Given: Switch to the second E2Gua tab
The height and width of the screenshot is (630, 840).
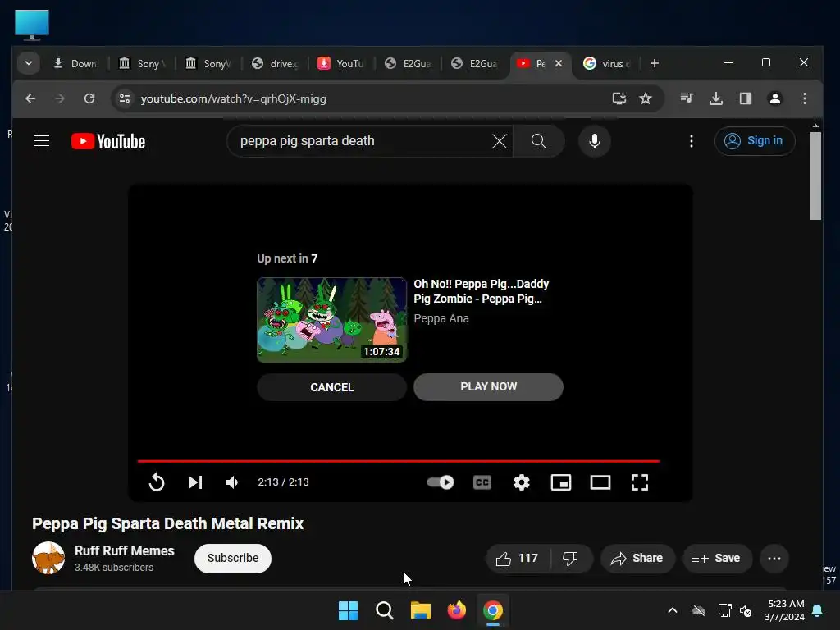Looking at the screenshot, I should point(475,64).
